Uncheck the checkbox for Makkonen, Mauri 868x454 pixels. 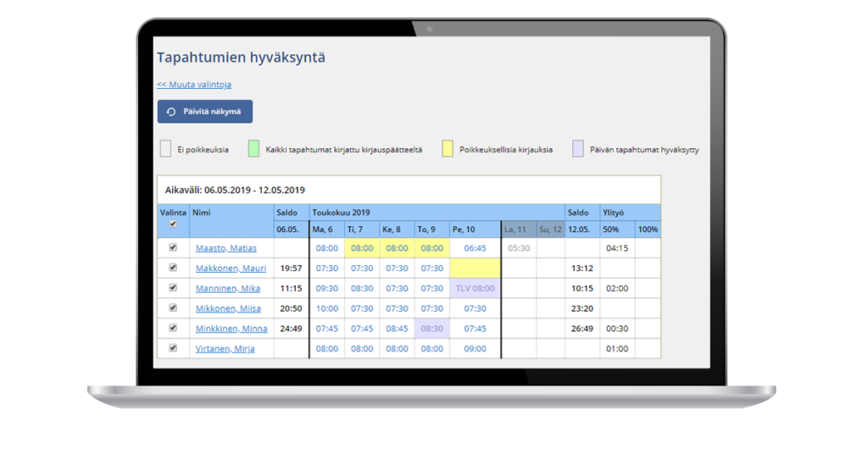point(173,268)
